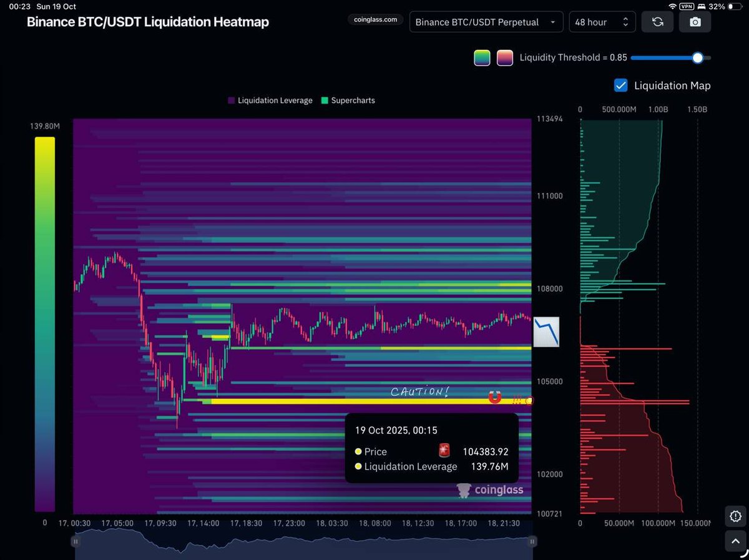This screenshot has width=749, height=560.
Task: Click the 100721 bottom price label
Action: 550,513
